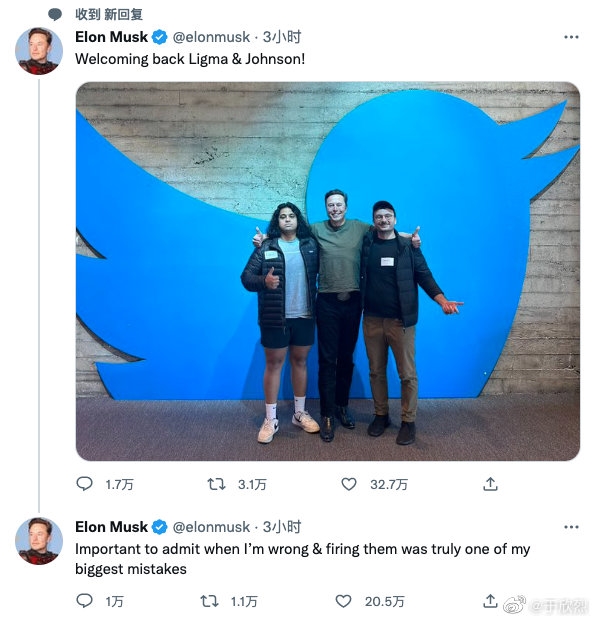The width and height of the screenshot is (595, 622).
Task: Open @elonmusk handle on second tweet
Action: point(211,527)
